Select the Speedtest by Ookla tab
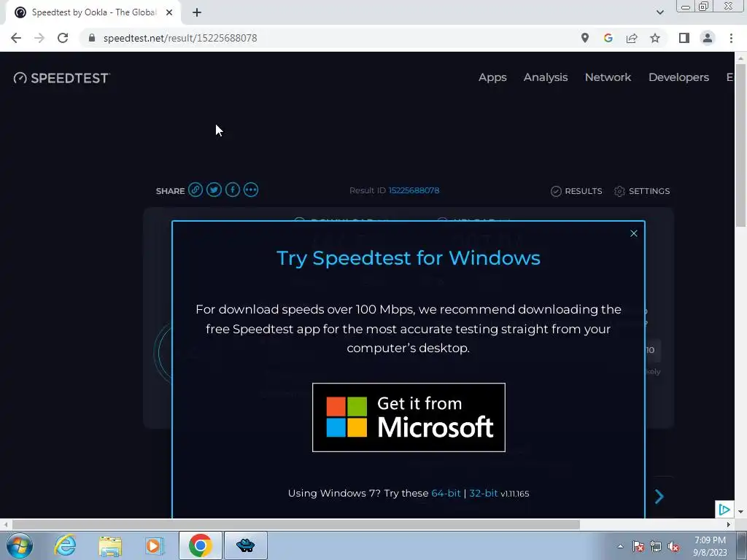747x560 pixels. 93,12
